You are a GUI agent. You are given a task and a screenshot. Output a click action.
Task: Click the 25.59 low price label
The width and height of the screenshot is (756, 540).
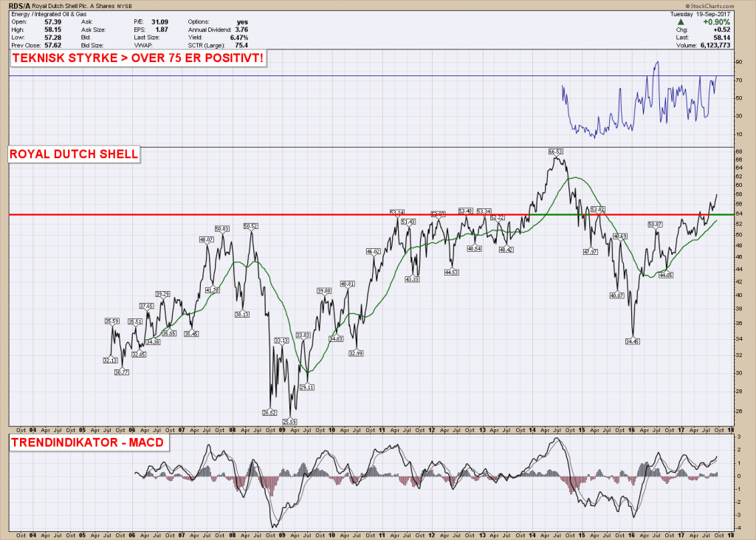(289, 422)
